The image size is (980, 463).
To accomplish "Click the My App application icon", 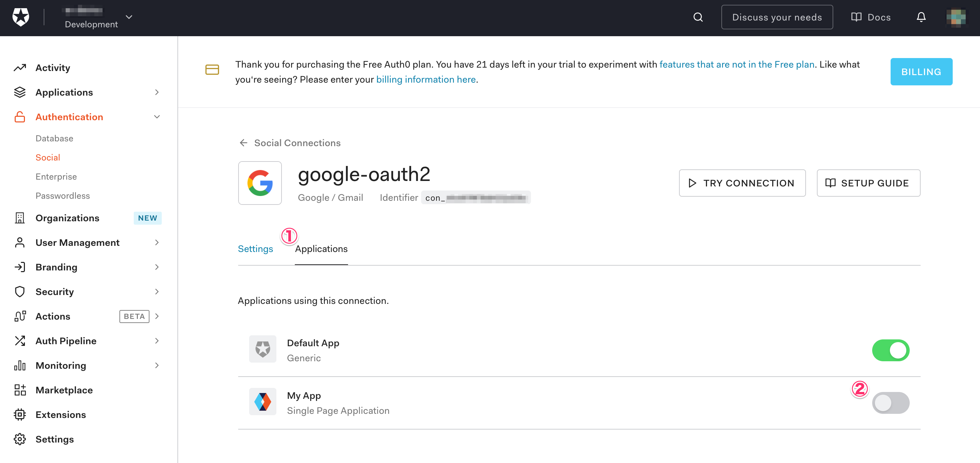I will [x=262, y=402].
